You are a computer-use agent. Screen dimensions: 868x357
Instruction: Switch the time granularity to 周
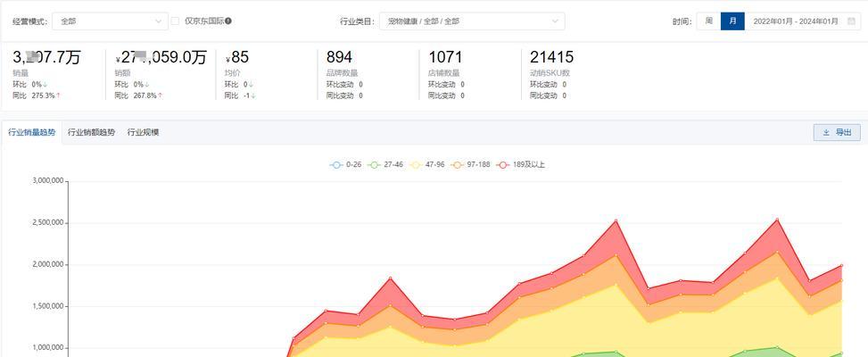708,21
